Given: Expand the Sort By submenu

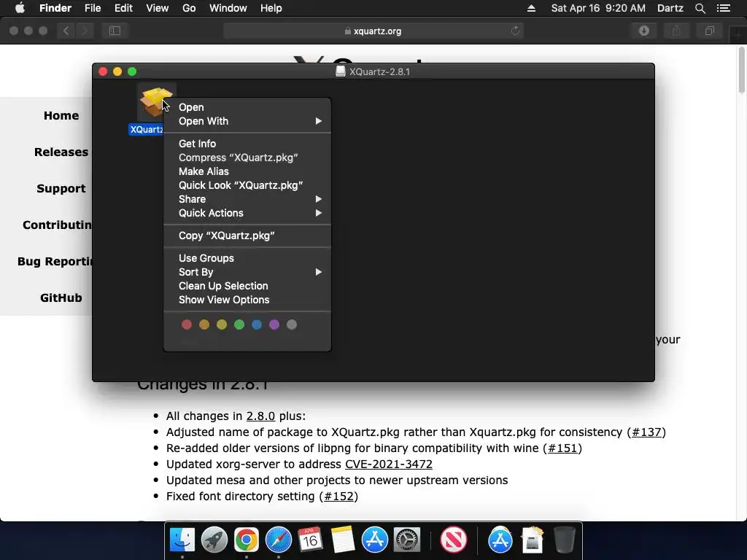Looking at the screenshot, I should point(247,272).
